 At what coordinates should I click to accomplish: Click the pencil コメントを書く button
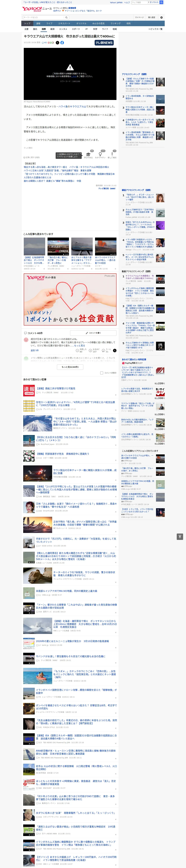point(93,333)
